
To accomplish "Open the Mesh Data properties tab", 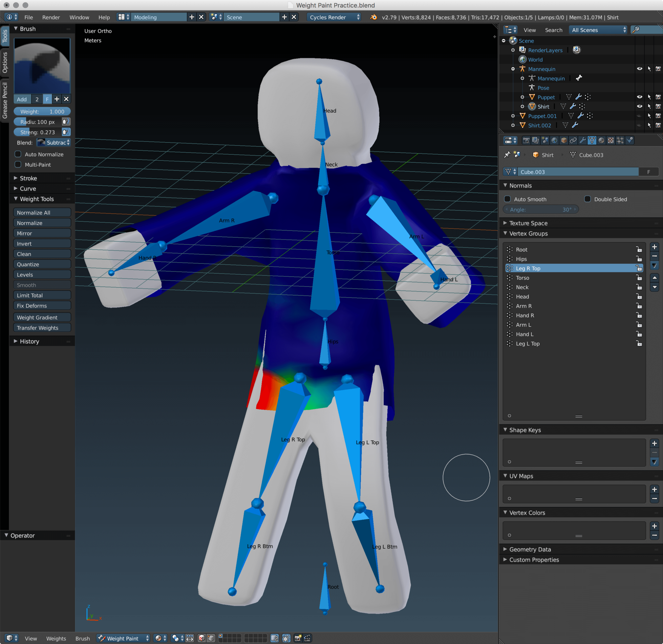I will click(x=592, y=140).
